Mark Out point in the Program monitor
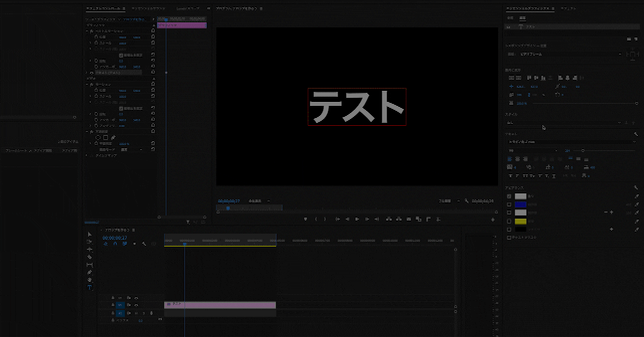Image resolution: width=644 pixels, height=337 pixels. pyautogui.click(x=325, y=219)
